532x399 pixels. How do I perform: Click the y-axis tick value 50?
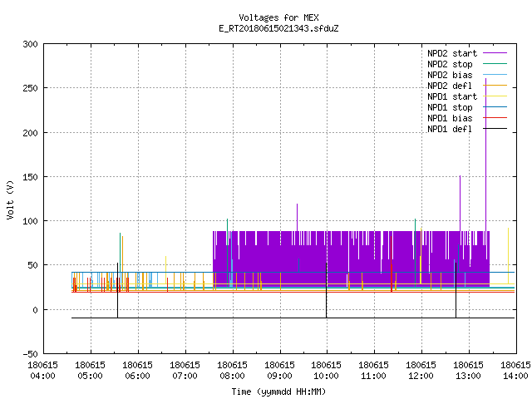pos(32,265)
